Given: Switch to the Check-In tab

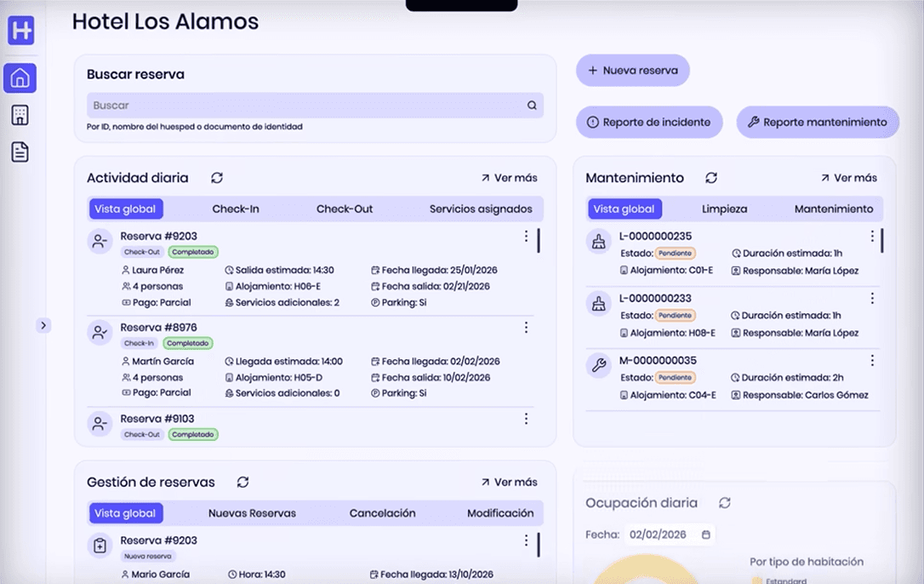Looking at the screenshot, I should pos(236,209).
